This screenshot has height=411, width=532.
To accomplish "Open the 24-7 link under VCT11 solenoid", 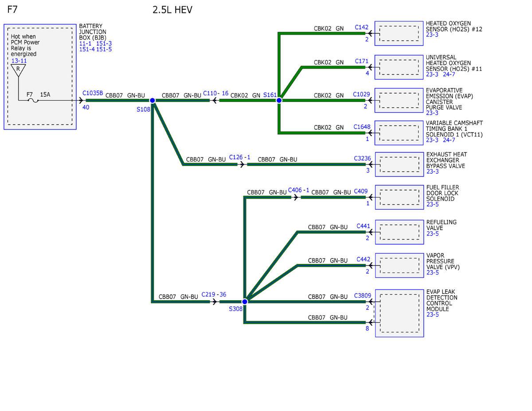I will coord(449,140).
